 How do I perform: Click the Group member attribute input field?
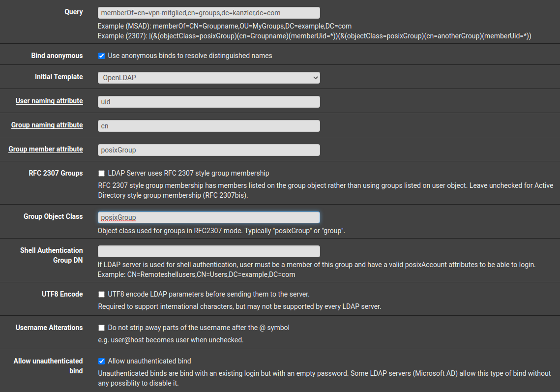208,150
